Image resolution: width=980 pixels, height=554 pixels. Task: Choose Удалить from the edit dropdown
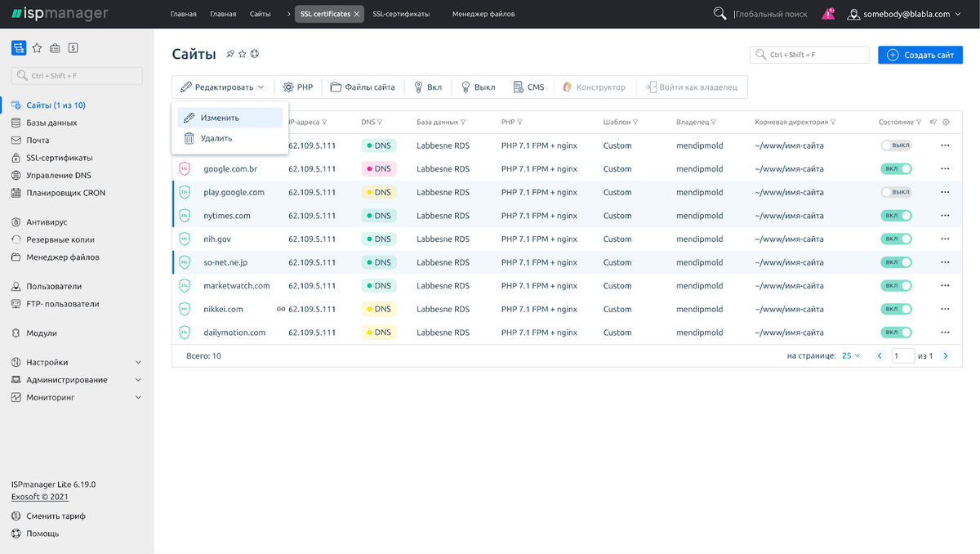click(230, 138)
